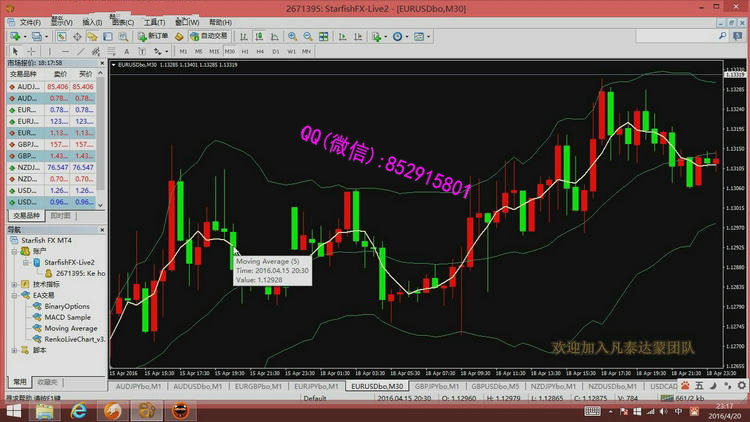This screenshot has height=422, width=750.
Task: Click the zoom out magnifier icon
Action: pyautogui.click(x=320, y=36)
